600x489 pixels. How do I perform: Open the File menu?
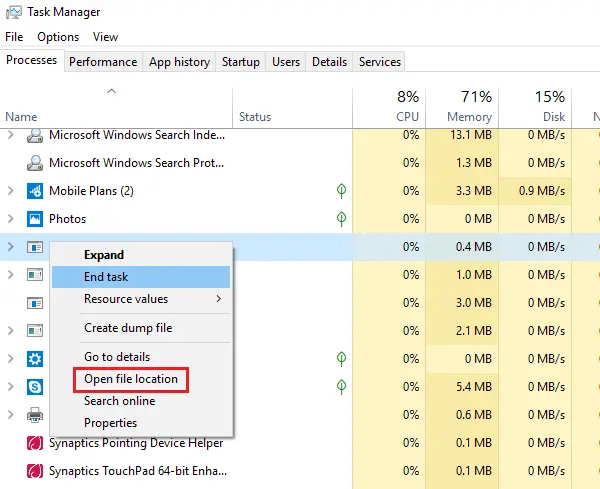coord(14,37)
